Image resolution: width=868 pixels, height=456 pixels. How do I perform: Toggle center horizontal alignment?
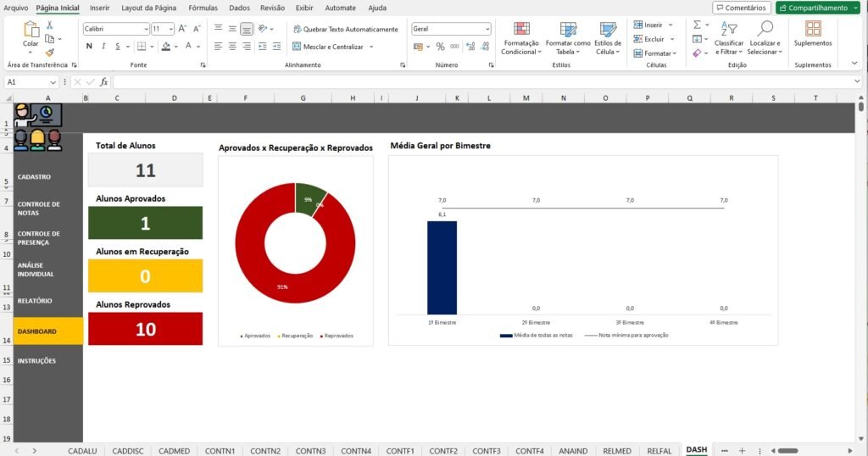pos(232,47)
